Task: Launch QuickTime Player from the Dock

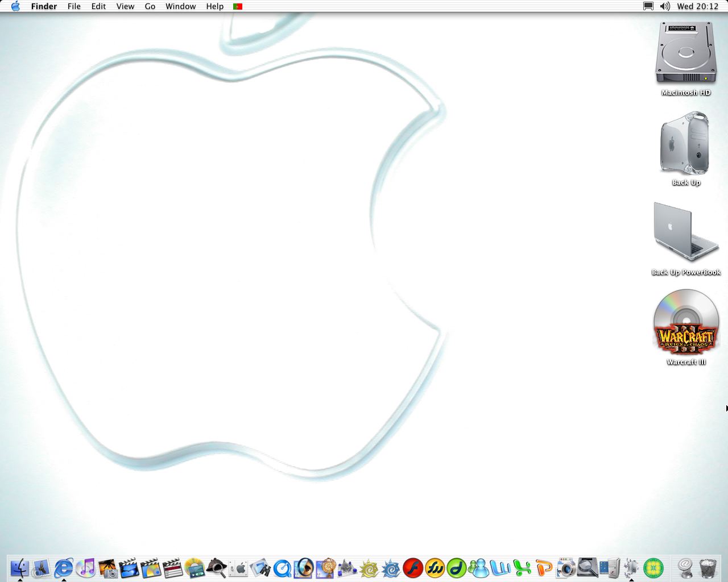Action: click(x=282, y=568)
